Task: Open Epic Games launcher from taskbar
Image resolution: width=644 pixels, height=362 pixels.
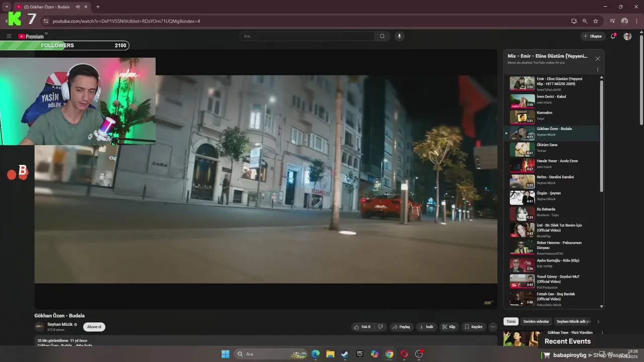Action: (x=360, y=354)
